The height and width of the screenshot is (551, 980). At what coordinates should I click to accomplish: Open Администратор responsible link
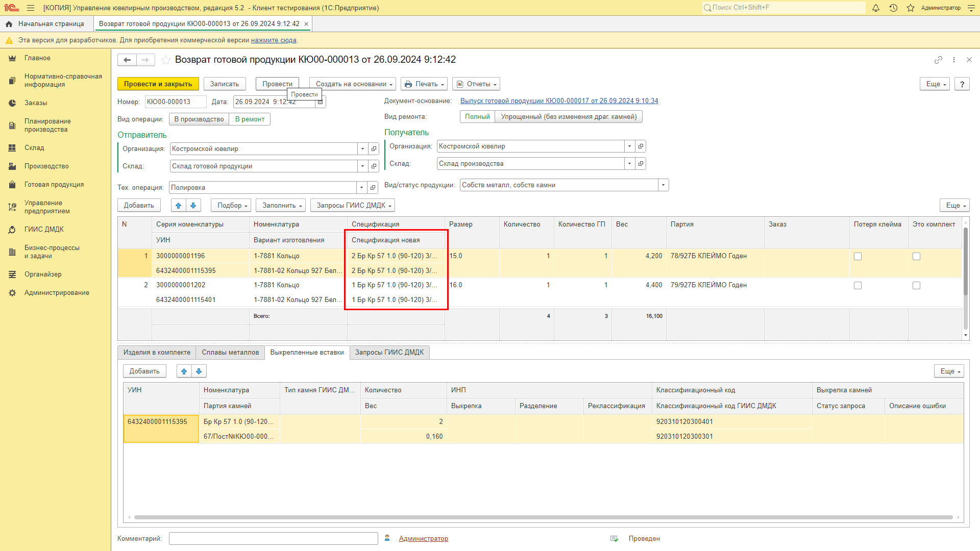(x=423, y=539)
